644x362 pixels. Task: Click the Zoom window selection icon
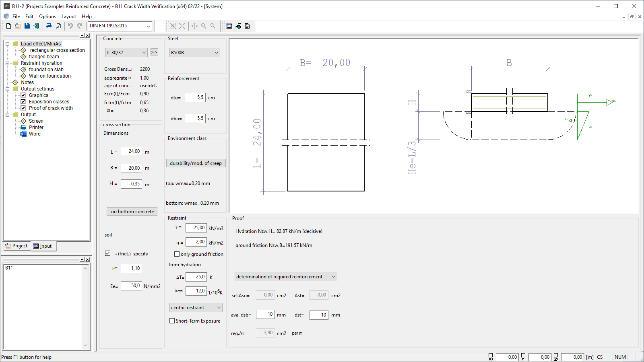(x=173, y=26)
